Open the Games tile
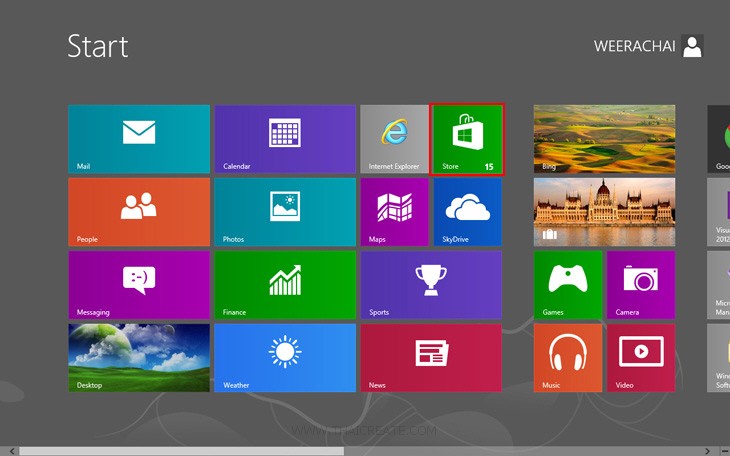This screenshot has width=730, height=456. pyautogui.click(x=568, y=285)
